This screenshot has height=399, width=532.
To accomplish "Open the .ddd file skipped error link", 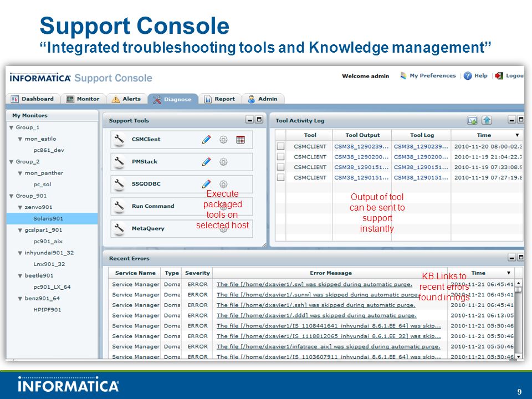I will tap(316, 315).
